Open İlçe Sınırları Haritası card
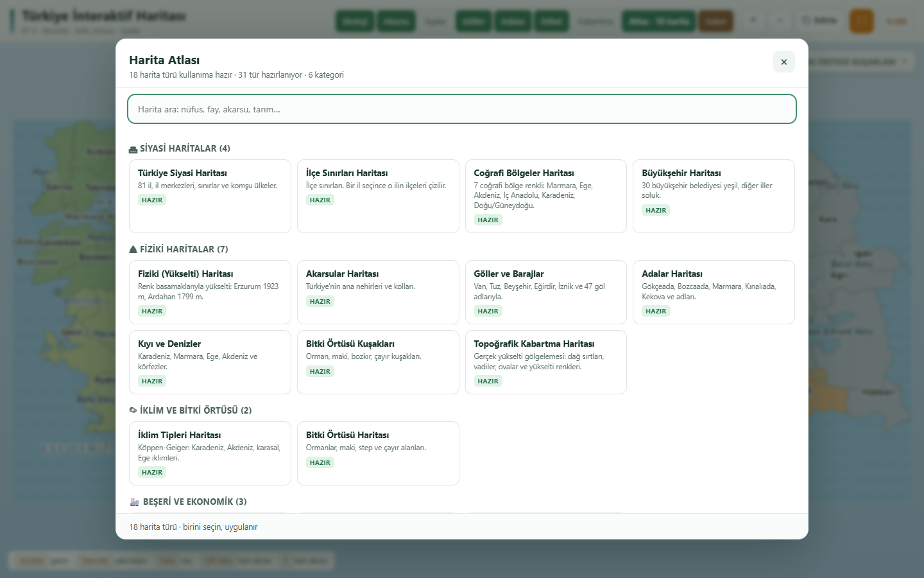Viewport: 924px width, 578px height. (378, 196)
